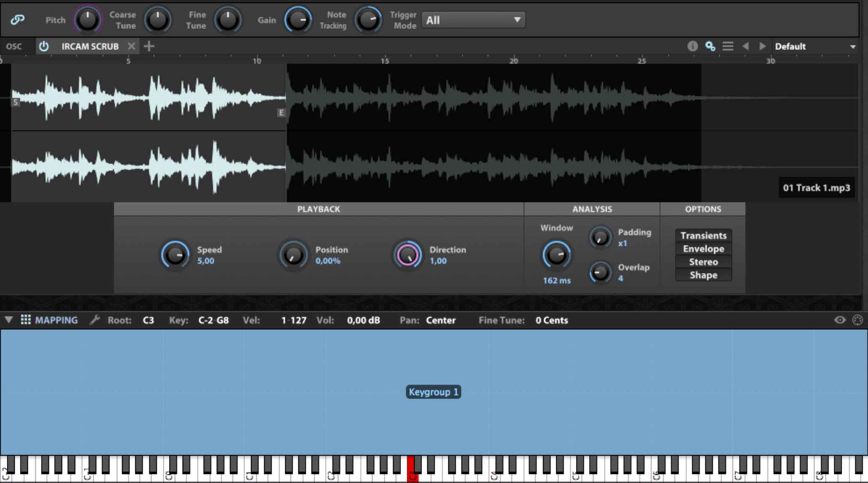Viewport: 868px width, 483px height.
Task: Toggle the mapping eye visibility icon
Action: coord(840,320)
